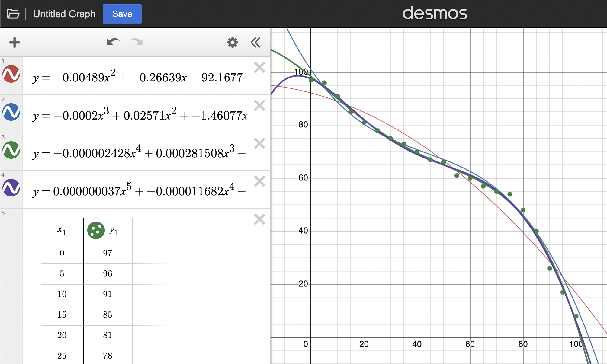Toggle the table y1 points icon
This screenshot has width=607, height=364.
pos(96,231)
